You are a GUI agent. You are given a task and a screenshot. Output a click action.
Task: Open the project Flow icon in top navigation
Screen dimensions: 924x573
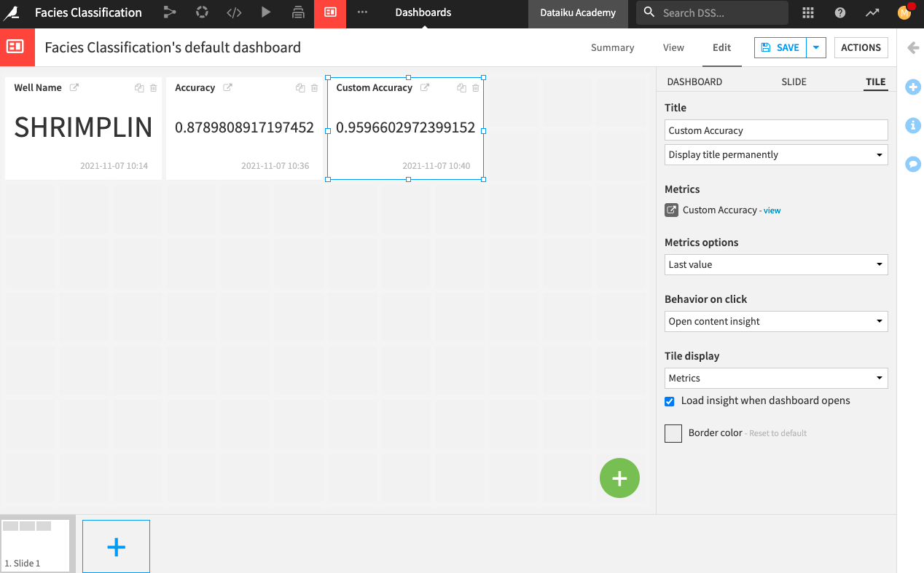tap(170, 12)
